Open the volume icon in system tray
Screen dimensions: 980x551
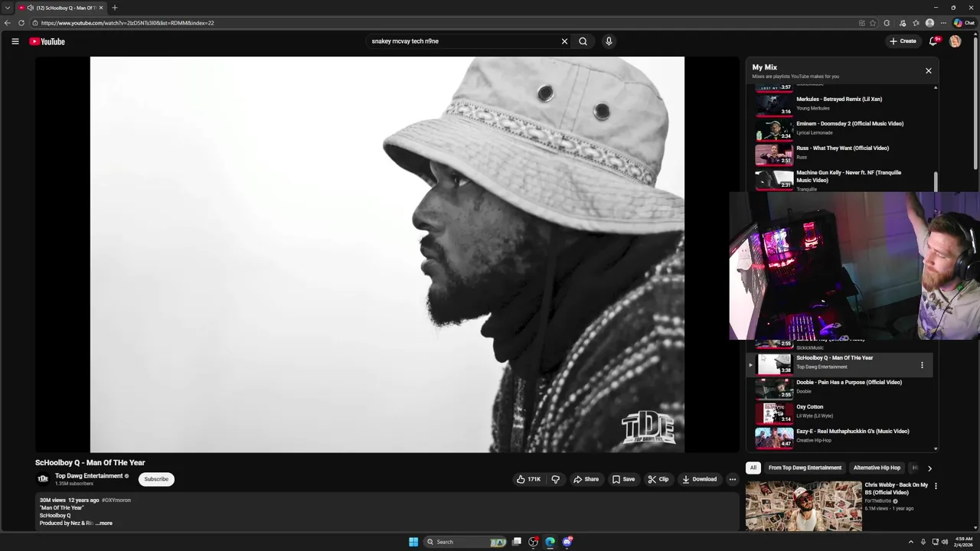(x=945, y=542)
